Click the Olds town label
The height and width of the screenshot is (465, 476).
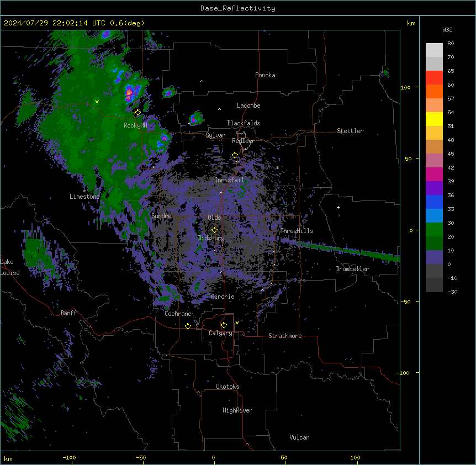pyautogui.click(x=214, y=218)
